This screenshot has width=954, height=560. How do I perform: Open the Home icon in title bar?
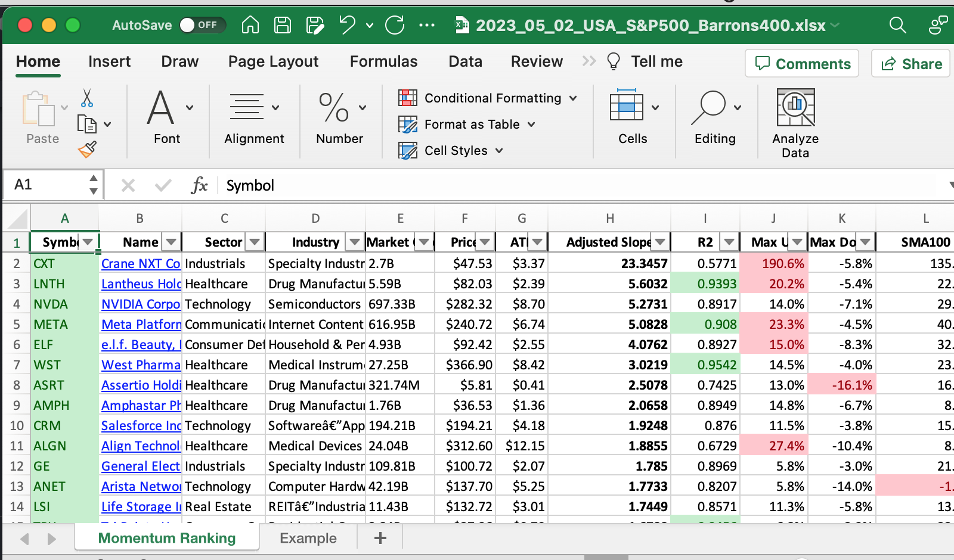[x=250, y=25]
